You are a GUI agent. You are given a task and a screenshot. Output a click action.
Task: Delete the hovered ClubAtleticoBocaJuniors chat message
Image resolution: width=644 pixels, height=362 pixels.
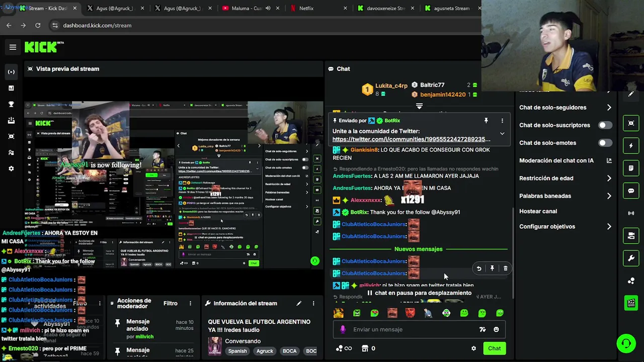[x=506, y=268]
